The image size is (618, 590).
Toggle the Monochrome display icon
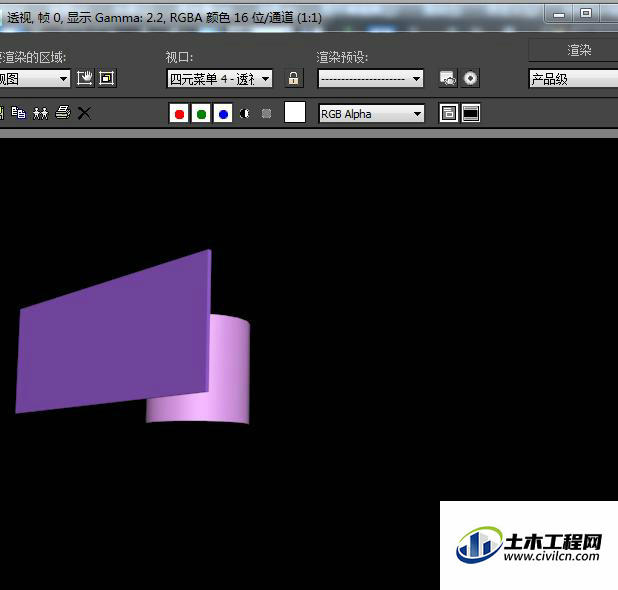pos(266,114)
